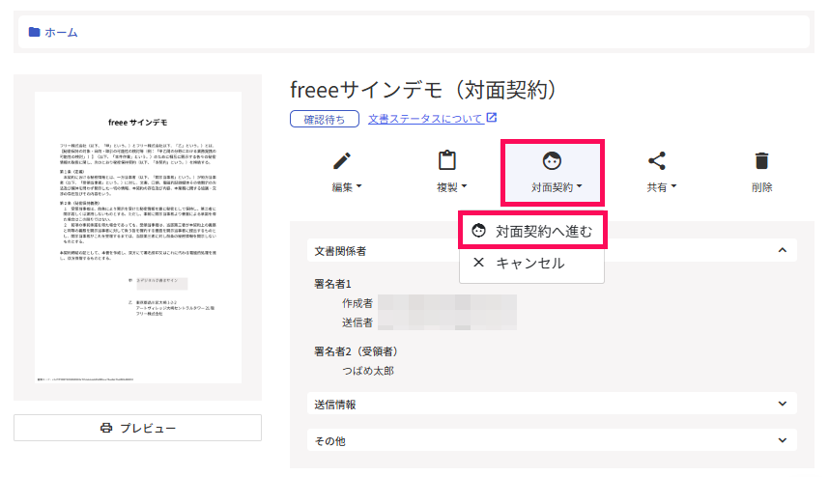Expand the その他 section
This screenshot has height=504, width=829.
point(552,440)
